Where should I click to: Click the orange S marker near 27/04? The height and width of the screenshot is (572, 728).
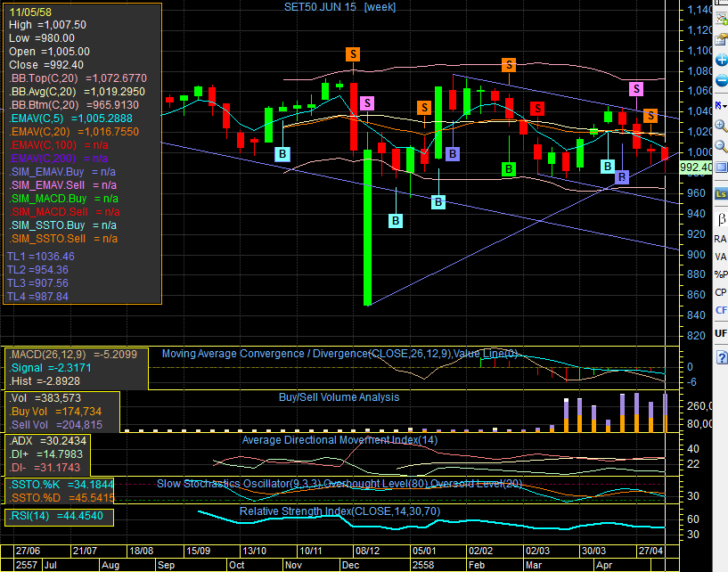click(x=650, y=116)
